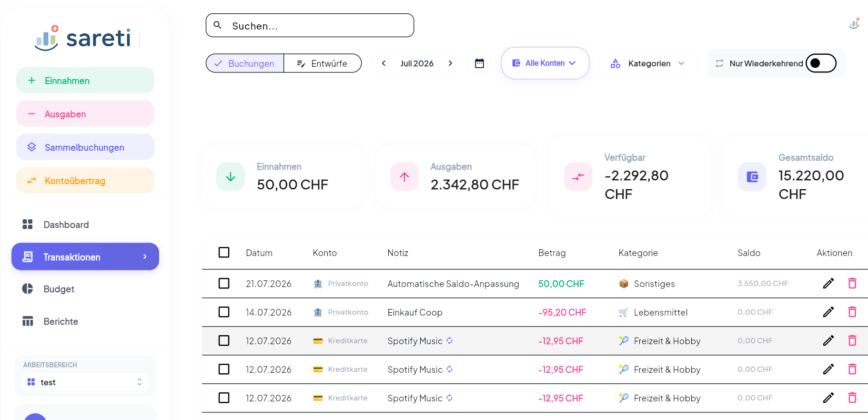Click the Gesamtsaldo wallet icon
The width and height of the screenshot is (868, 420).
pyautogui.click(x=752, y=177)
